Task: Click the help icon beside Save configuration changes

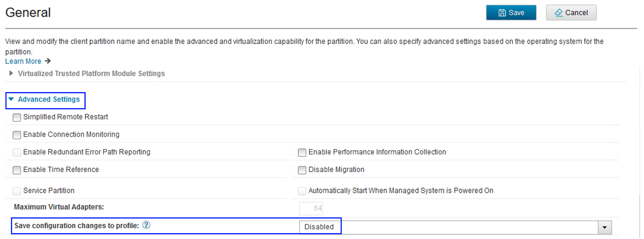Action: (x=146, y=225)
